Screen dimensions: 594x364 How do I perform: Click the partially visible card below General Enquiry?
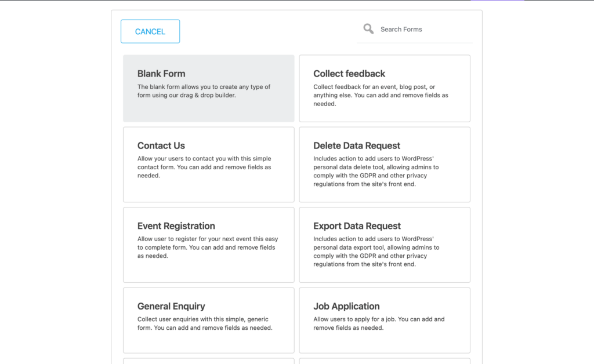(208, 361)
